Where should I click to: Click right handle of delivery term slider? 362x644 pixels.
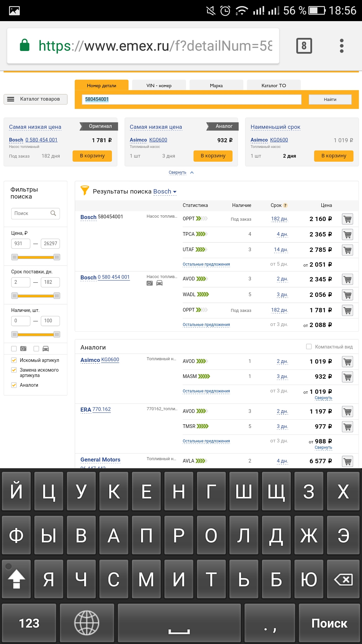pos(57,296)
